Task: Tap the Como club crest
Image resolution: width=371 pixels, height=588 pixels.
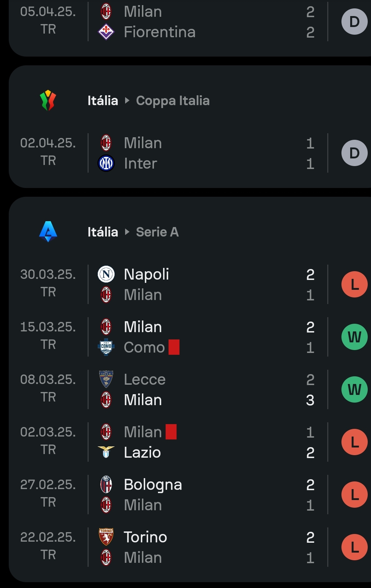Action: [x=106, y=347]
